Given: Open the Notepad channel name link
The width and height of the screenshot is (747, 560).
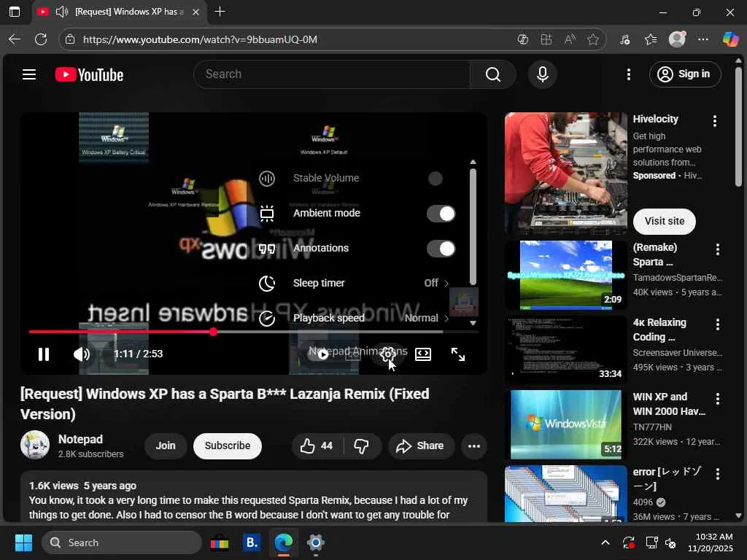Looking at the screenshot, I should pos(80,439).
